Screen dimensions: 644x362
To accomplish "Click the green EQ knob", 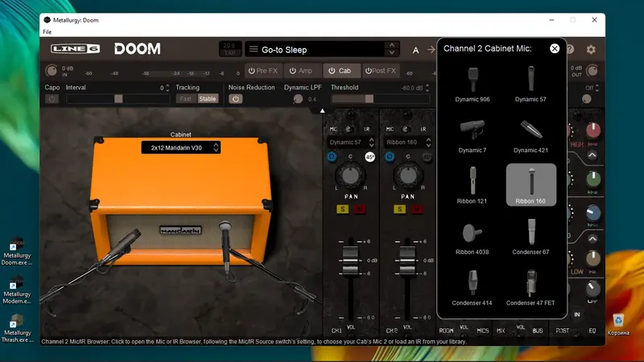I will pos(593,179).
